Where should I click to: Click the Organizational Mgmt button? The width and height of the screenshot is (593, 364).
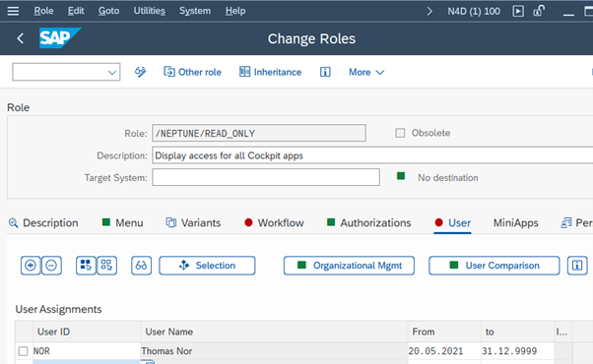pos(349,266)
